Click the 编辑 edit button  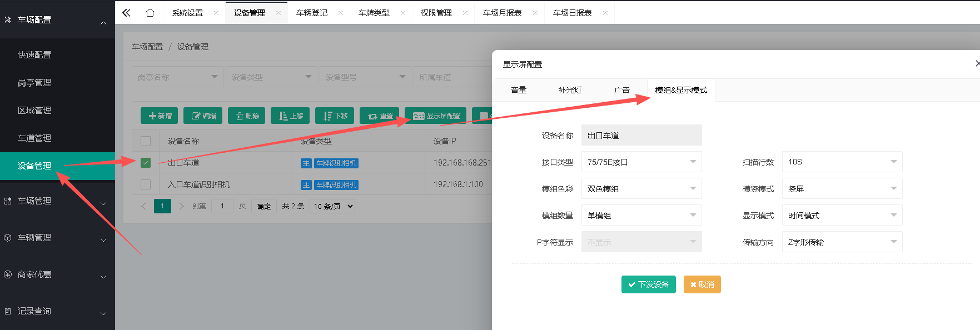point(203,116)
